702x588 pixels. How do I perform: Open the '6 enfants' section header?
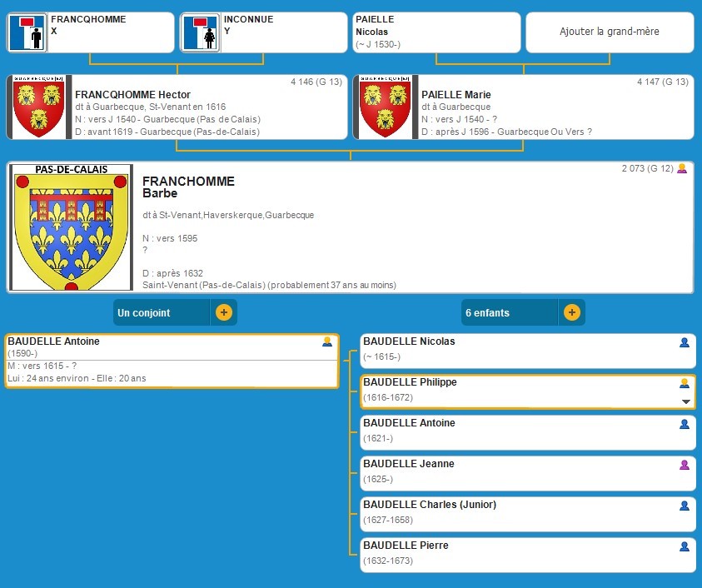click(x=510, y=313)
